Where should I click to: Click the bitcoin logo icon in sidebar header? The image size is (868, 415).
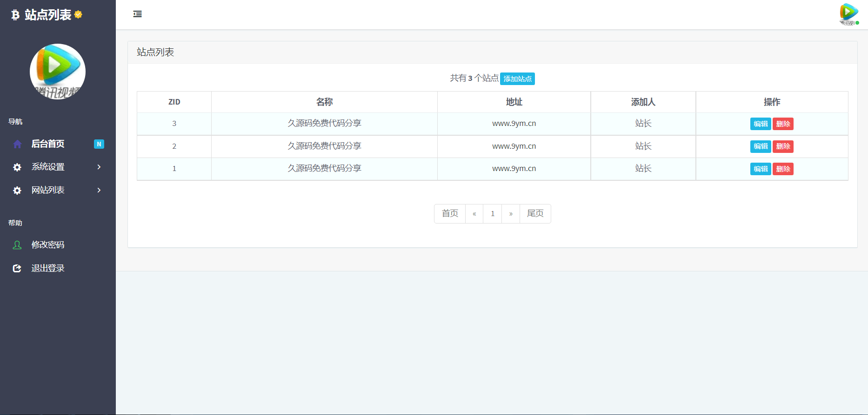15,15
